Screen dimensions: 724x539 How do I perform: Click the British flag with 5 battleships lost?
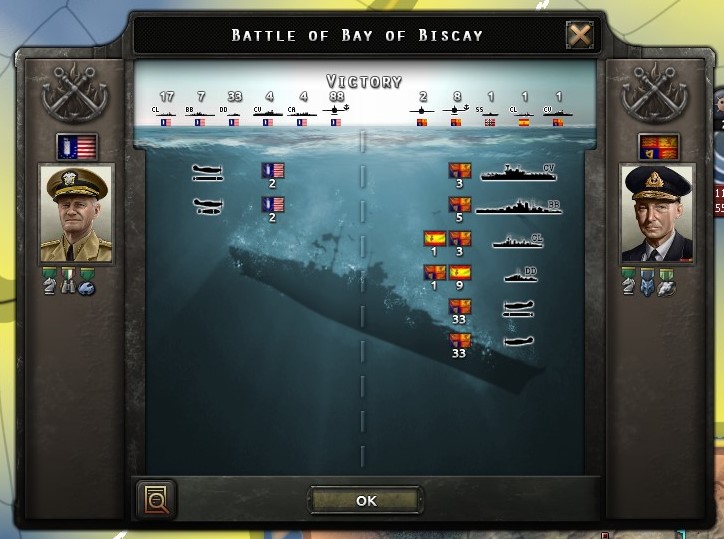point(460,205)
